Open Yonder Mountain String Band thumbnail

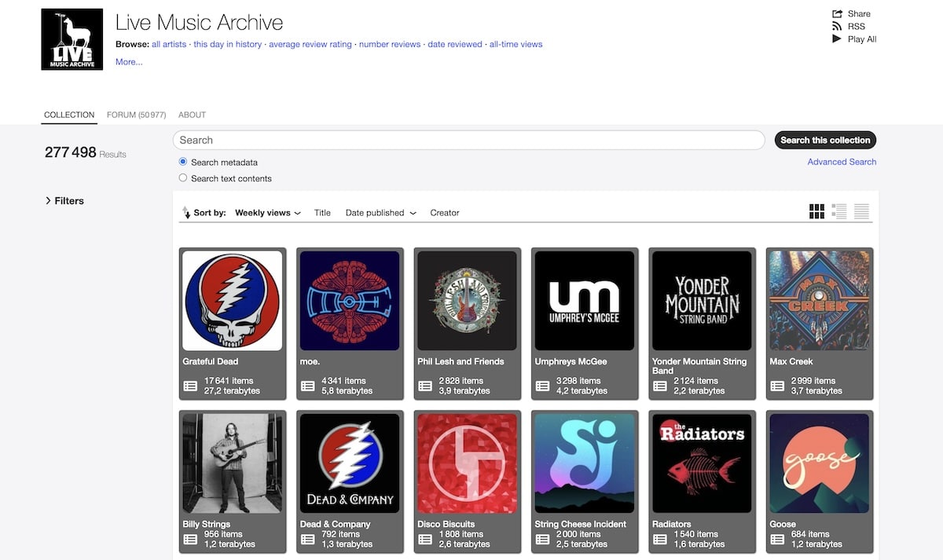pyautogui.click(x=702, y=301)
